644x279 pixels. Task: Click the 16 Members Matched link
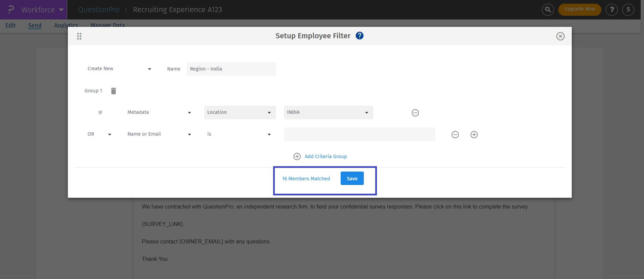pos(306,179)
